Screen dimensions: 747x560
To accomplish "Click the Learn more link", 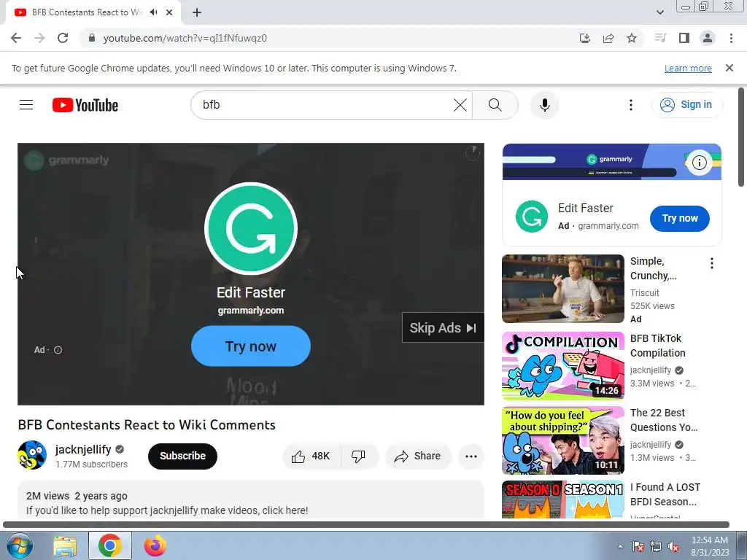I will [x=688, y=68].
